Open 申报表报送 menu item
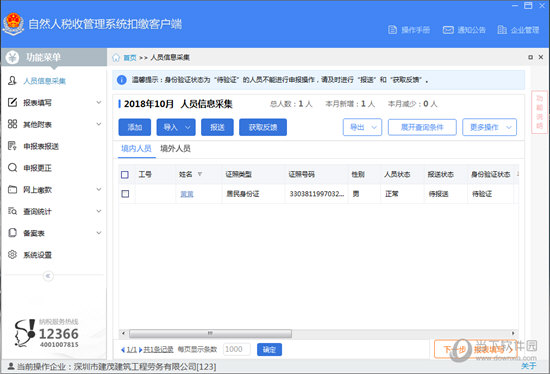 coord(41,146)
